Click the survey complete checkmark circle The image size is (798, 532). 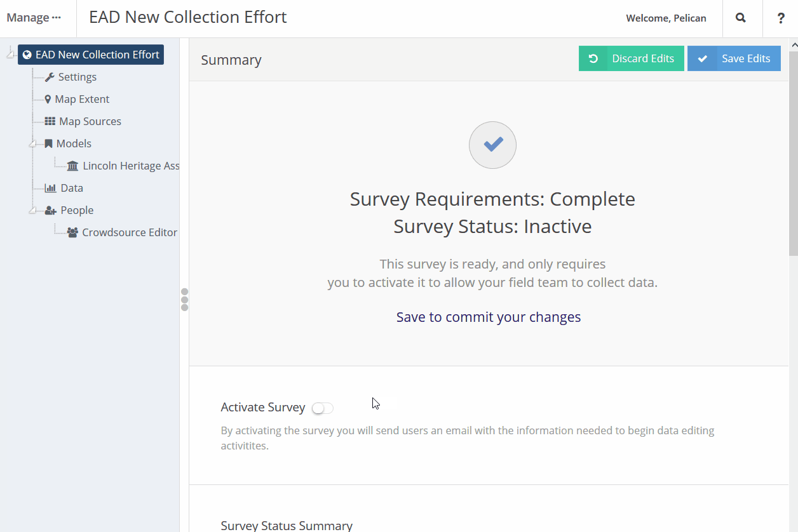pyautogui.click(x=492, y=145)
